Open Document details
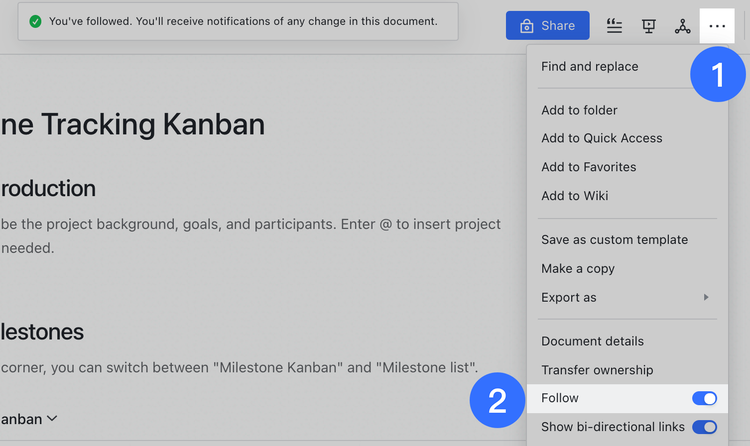The width and height of the screenshot is (750, 446). coord(592,341)
